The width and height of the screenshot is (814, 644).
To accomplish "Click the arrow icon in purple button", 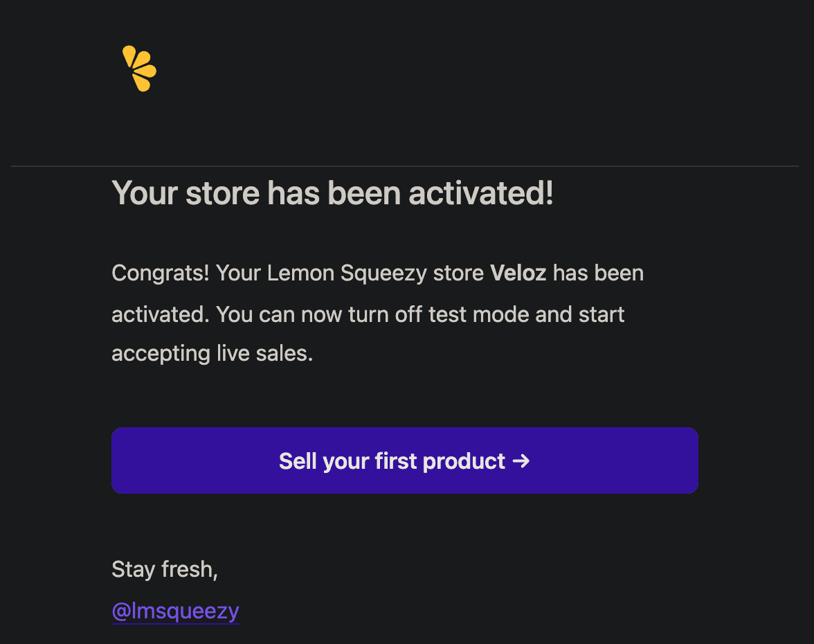I will [x=521, y=461].
